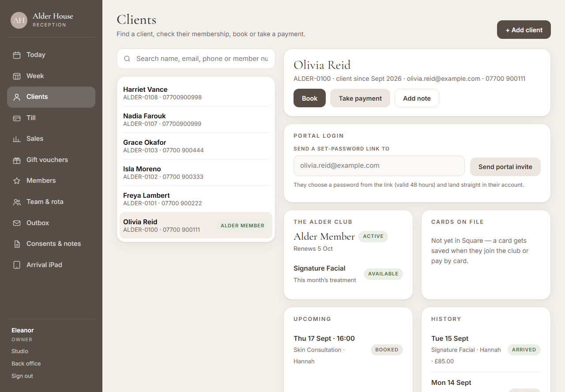
Task: Go to the Week view
Action: click(x=51, y=76)
